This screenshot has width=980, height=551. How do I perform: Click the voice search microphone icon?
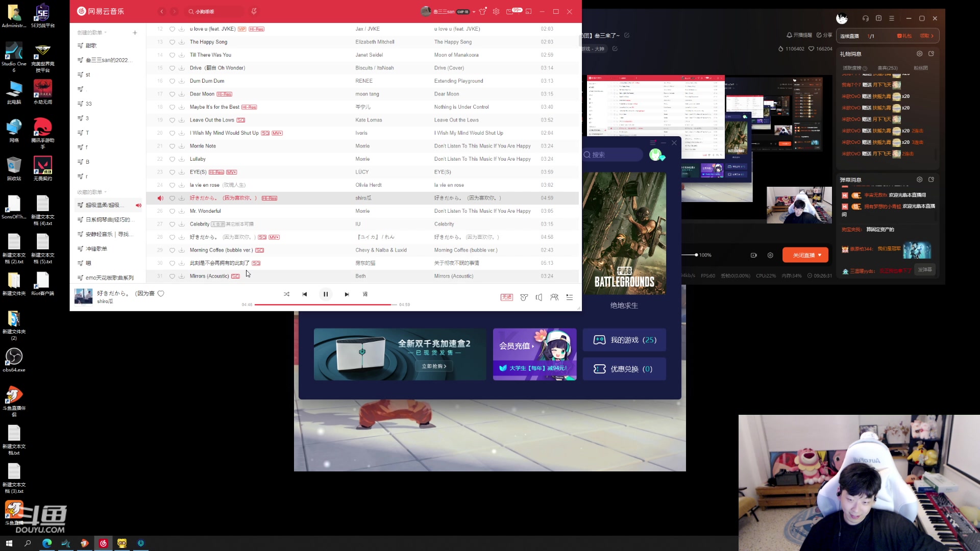tap(254, 11)
